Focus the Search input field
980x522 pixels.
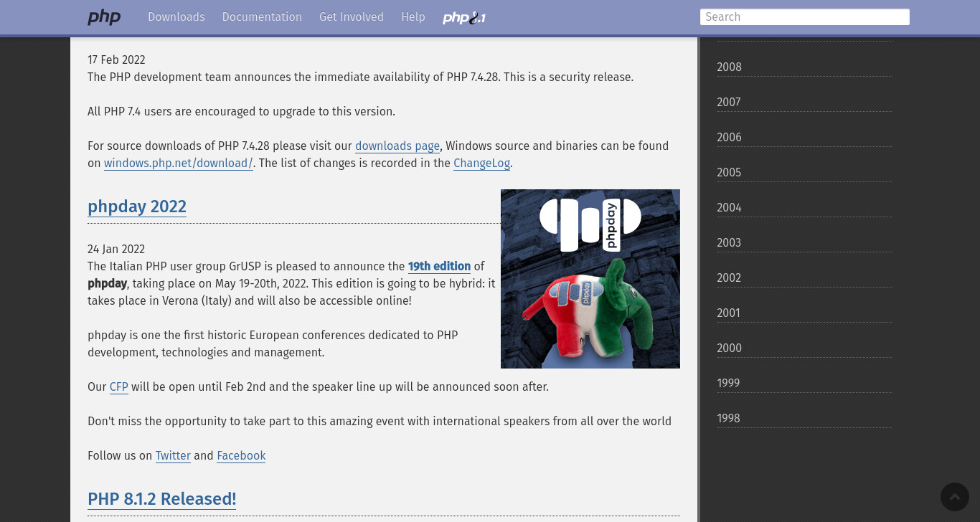(805, 17)
